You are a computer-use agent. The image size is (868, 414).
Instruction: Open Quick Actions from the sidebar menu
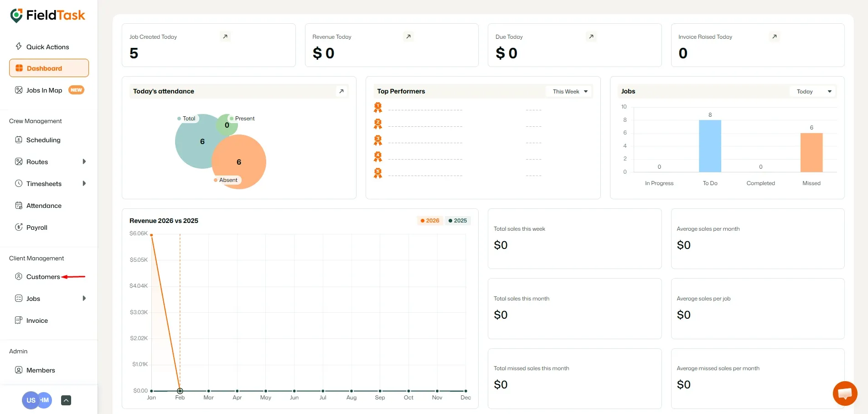pyautogui.click(x=47, y=47)
